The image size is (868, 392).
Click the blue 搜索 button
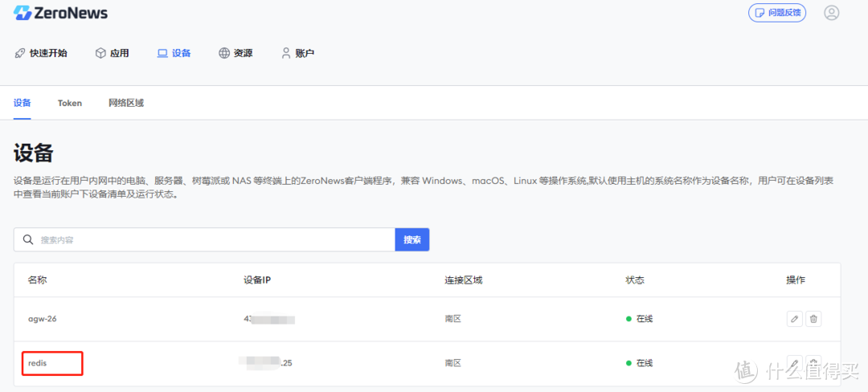coord(411,240)
